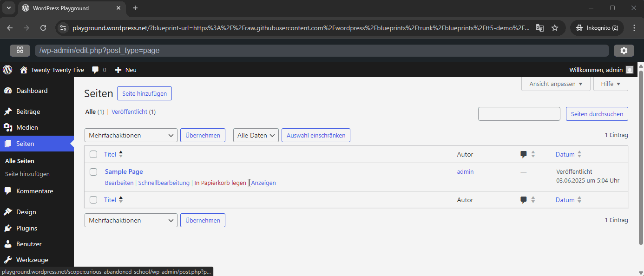Image resolution: width=644 pixels, height=276 pixels.
Task: Click the Medien media icon
Action: (7, 127)
